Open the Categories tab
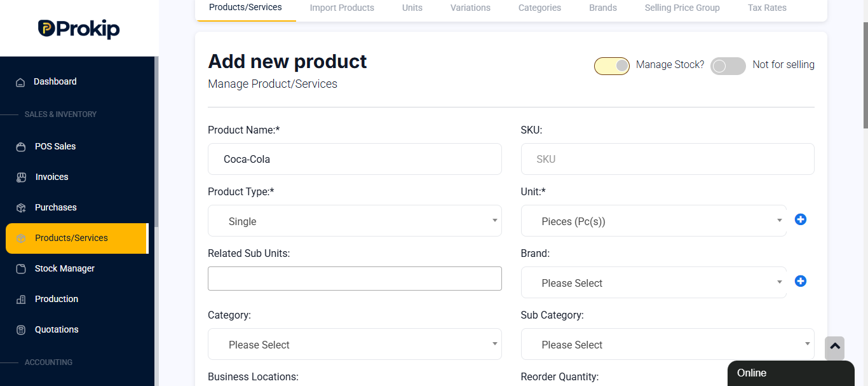This screenshot has width=868, height=386. coord(539,8)
